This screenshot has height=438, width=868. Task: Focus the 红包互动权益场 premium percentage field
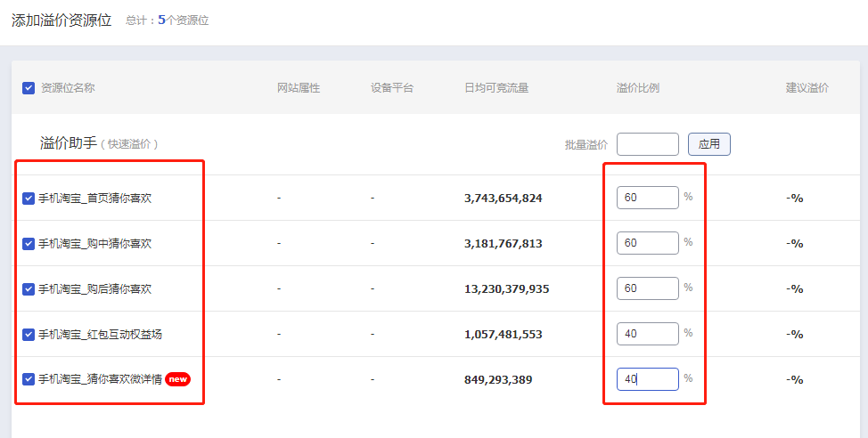click(647, 334)
